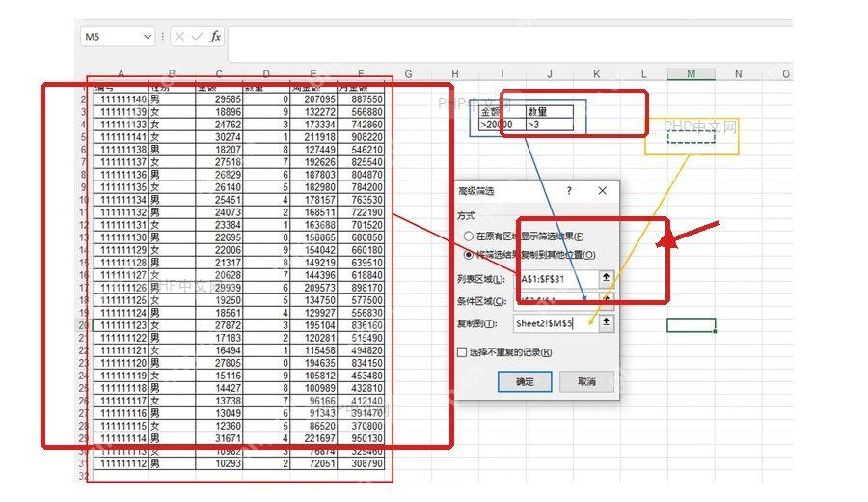Screen dimensions: 868x502
Task: Select the 在原有区域显示筛选结果 radio option
Action: tap(469, 237)
